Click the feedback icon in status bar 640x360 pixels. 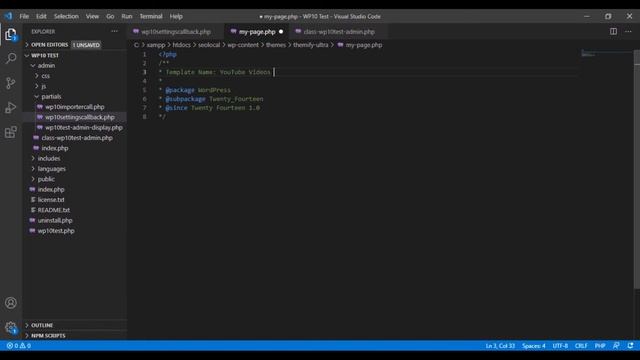tap(616, 346)
